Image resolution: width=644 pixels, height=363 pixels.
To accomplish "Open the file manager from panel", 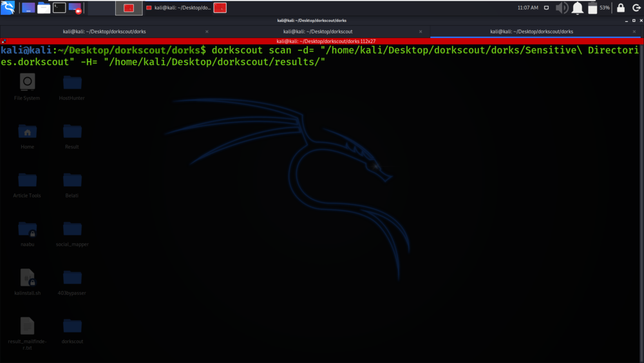I will [x=44, y=8].
